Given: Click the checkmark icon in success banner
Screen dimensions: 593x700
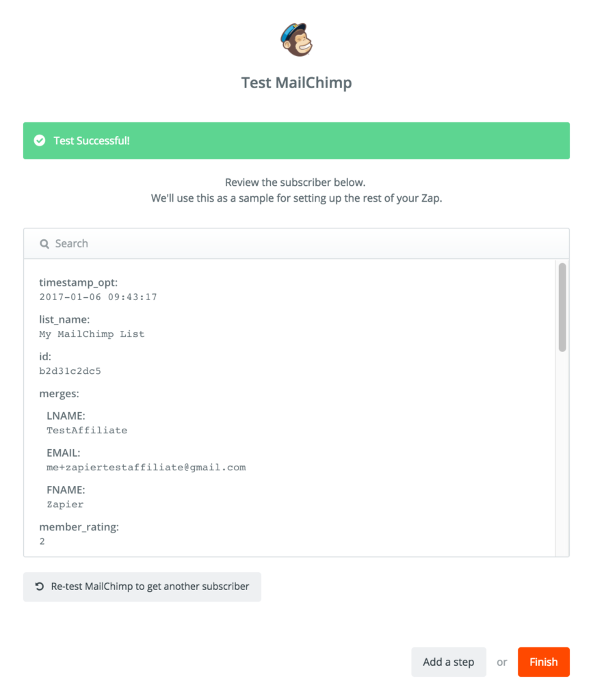Looking at the screenshot, I should pos(40,141).
